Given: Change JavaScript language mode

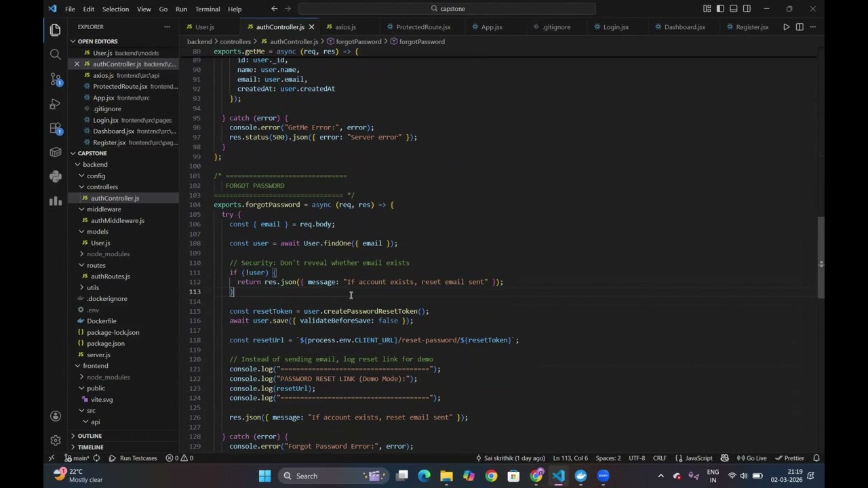Looking at the screenshot, I should point(698,458).
